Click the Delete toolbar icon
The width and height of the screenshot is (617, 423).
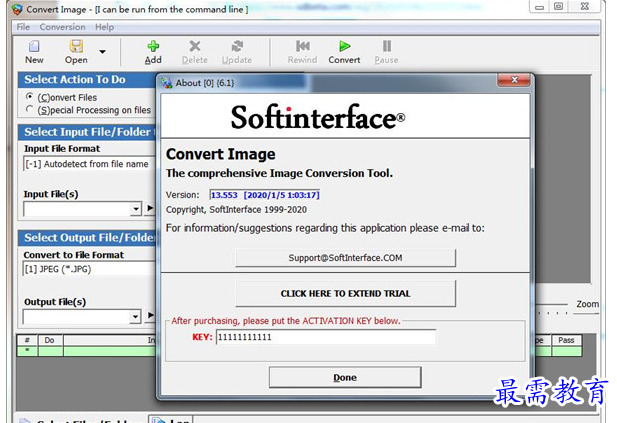coord(194,46)
